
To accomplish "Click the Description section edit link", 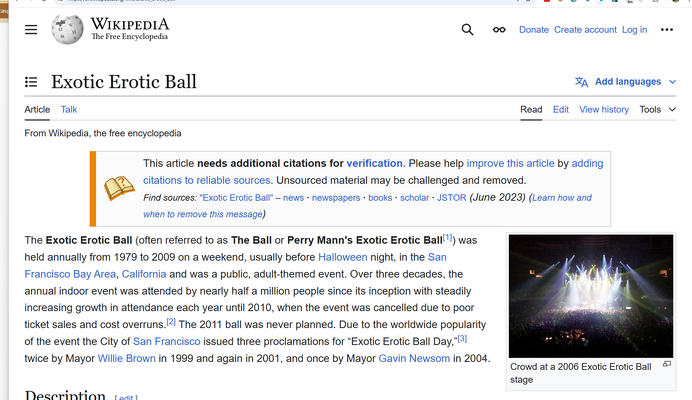I will click(126, 397).
